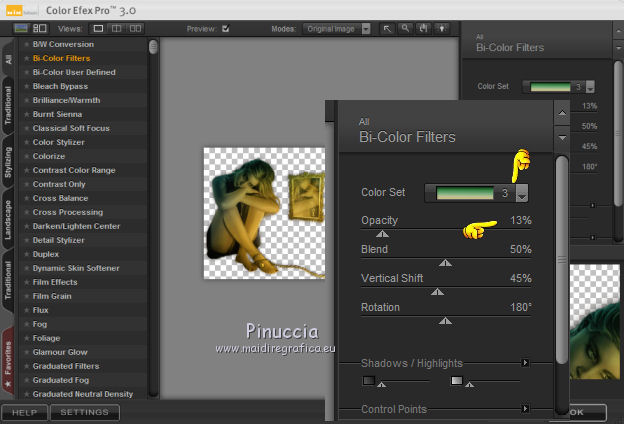Select the Bi-Color User Defined filter

coord(74,72)
